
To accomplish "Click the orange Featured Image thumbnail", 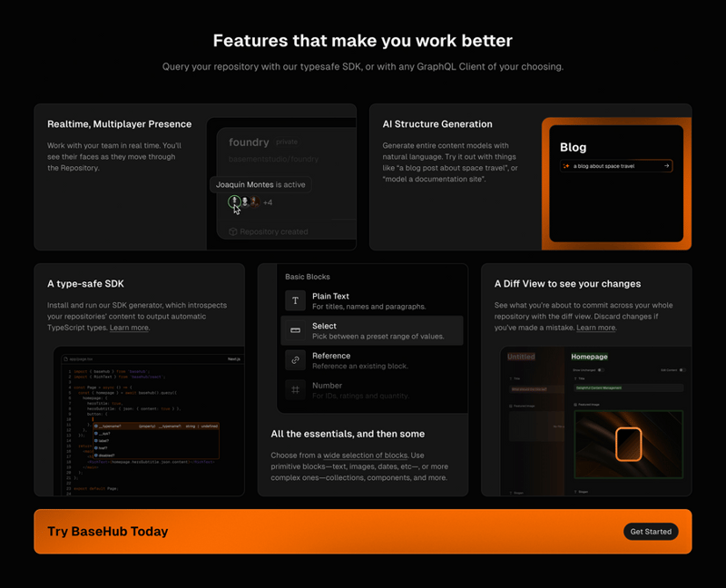I will pyautogui.click(x=629, y=445).
